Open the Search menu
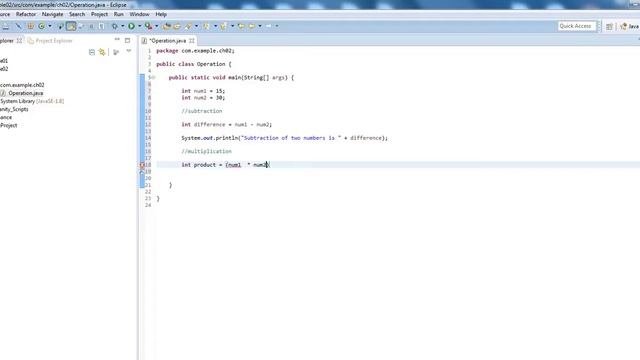Screen dimensions: 640x360 pos(77,14)
